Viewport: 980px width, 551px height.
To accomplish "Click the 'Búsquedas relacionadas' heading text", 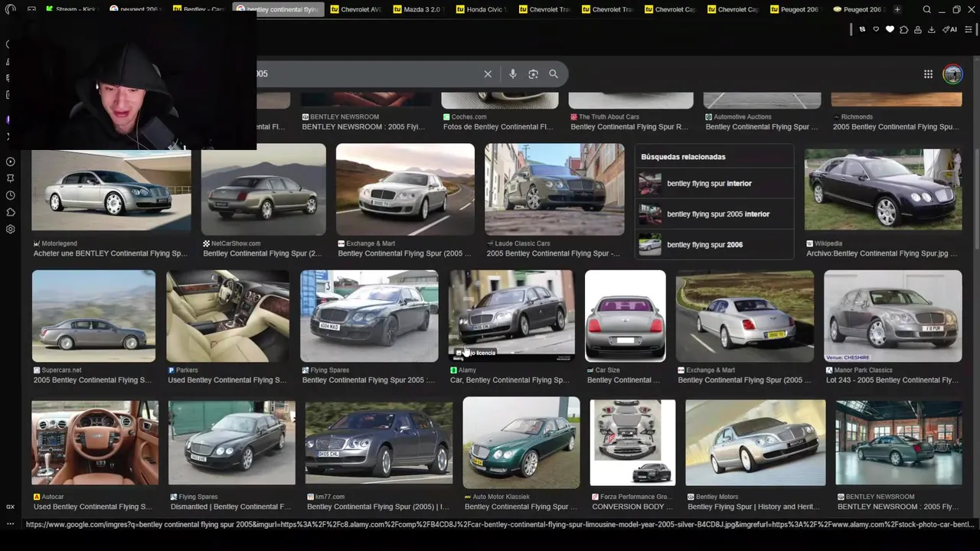I will coord(683,157).
